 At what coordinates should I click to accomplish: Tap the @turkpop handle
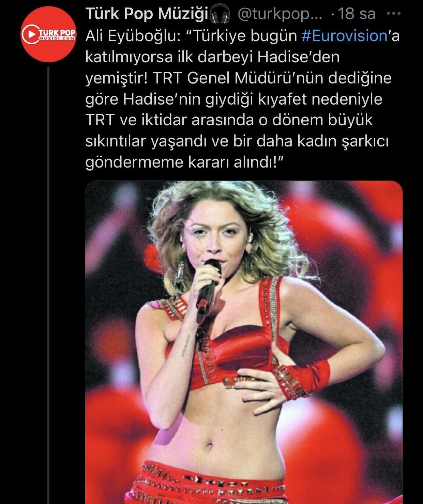pyautogui.click(x=279, y=14)
